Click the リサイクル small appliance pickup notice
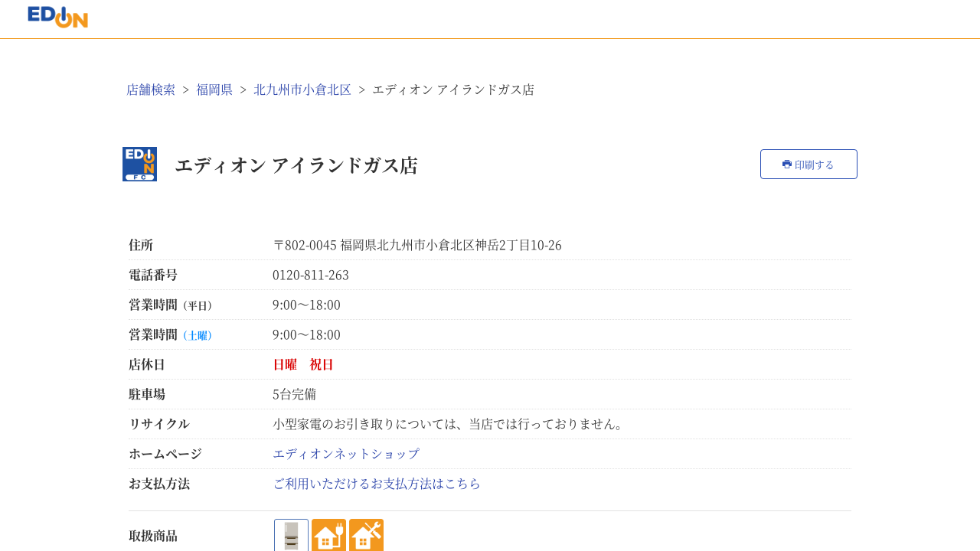 coord(449,424)
